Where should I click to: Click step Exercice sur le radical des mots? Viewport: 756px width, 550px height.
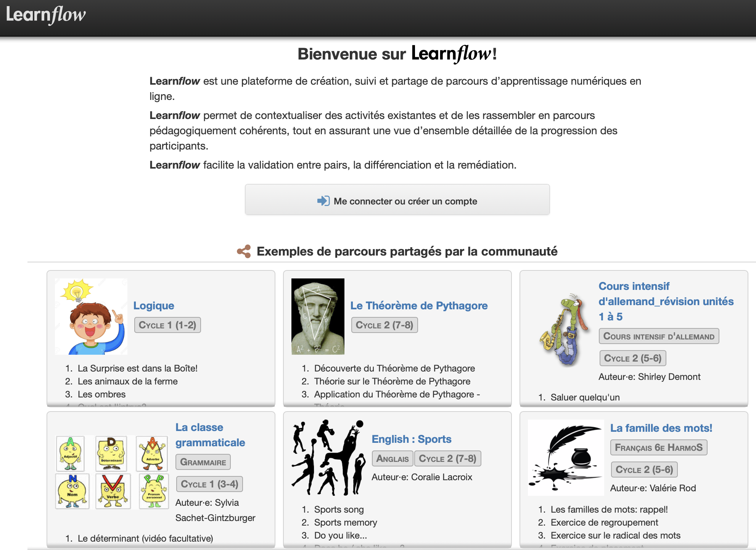pos(615,536)
